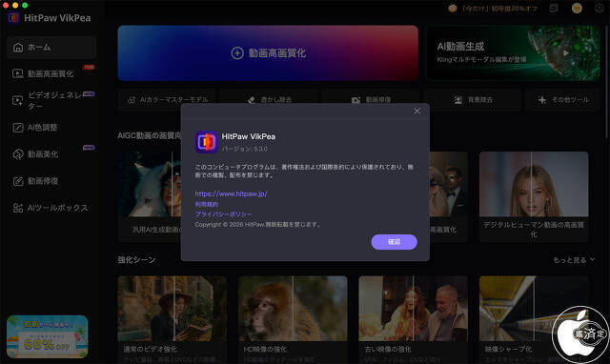Open the wolf 汎用AI生成動画 sample thumbnail

[150, 184]
